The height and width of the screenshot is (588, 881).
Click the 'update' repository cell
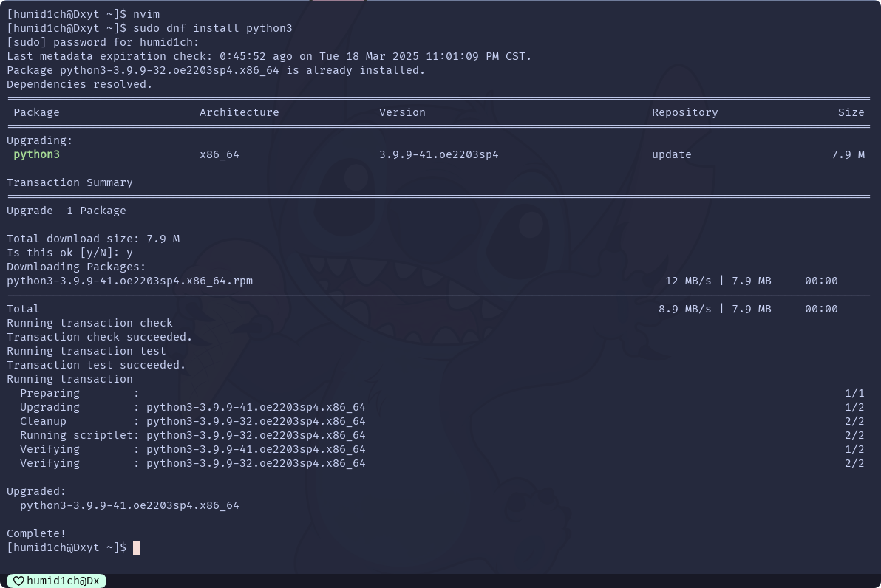point(671,154)
